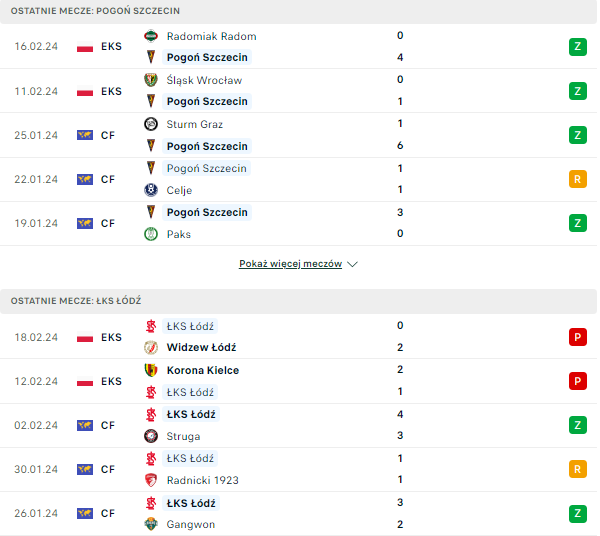This screenshot has height=536, width=600.
Task: Click orange R badge for Celje match
Action: point(577,179)
